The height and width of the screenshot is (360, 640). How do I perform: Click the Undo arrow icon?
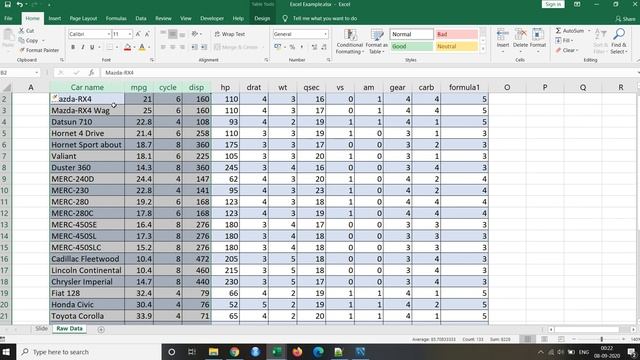point(20,4)
